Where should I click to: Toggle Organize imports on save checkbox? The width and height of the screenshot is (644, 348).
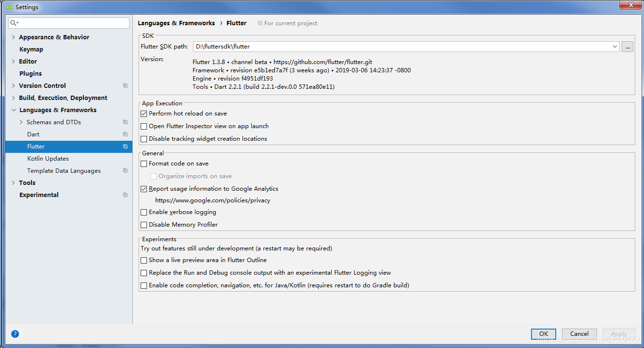pos(153,176)
